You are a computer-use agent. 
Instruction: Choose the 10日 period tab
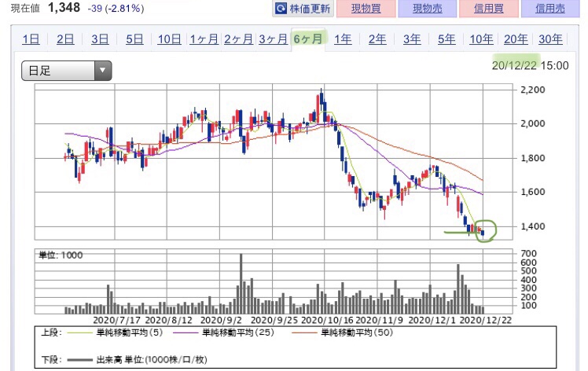[169, 39]
